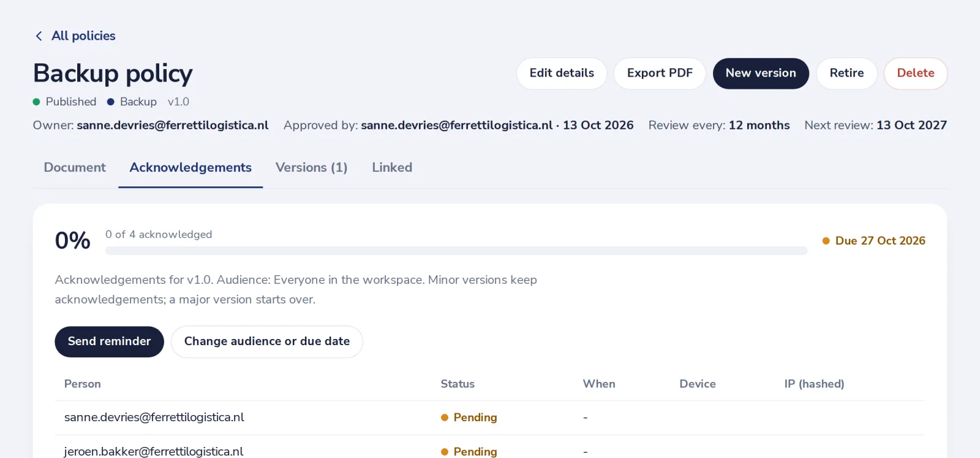The height and width of the screenshot is (458, 980).
Task: Click the When column header
Action: [x=599, y=384]
